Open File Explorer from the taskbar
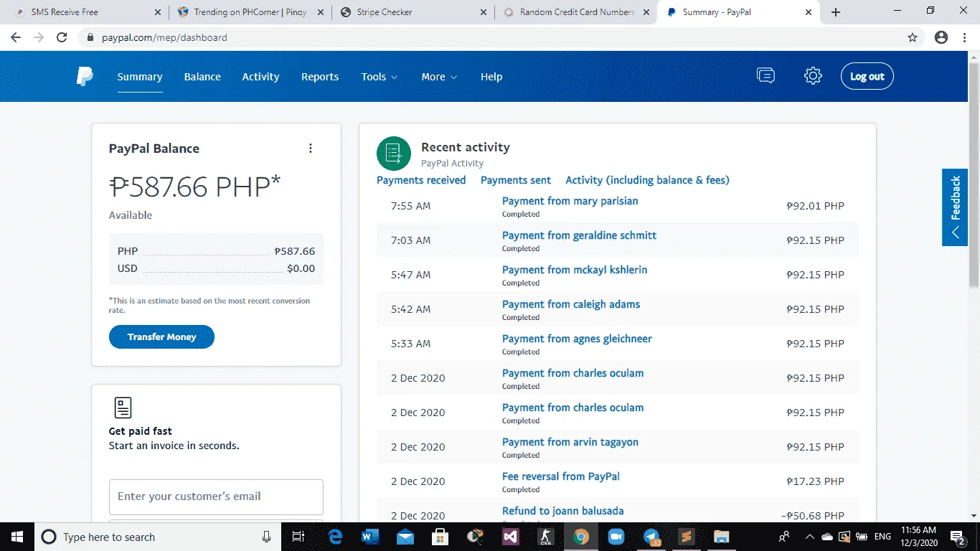Image resolution: width=980 pixels, height=551 pixels. pos(722,537)
